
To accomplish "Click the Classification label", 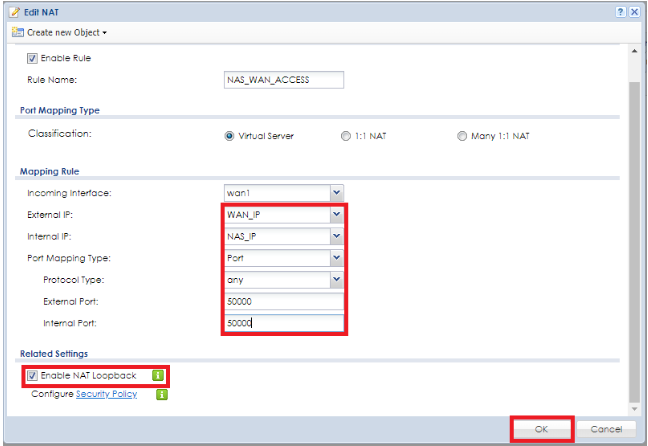I will [60, 134].
